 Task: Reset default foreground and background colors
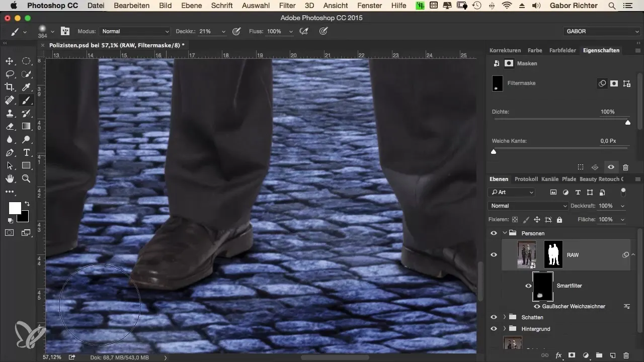[x=10, y=221]
